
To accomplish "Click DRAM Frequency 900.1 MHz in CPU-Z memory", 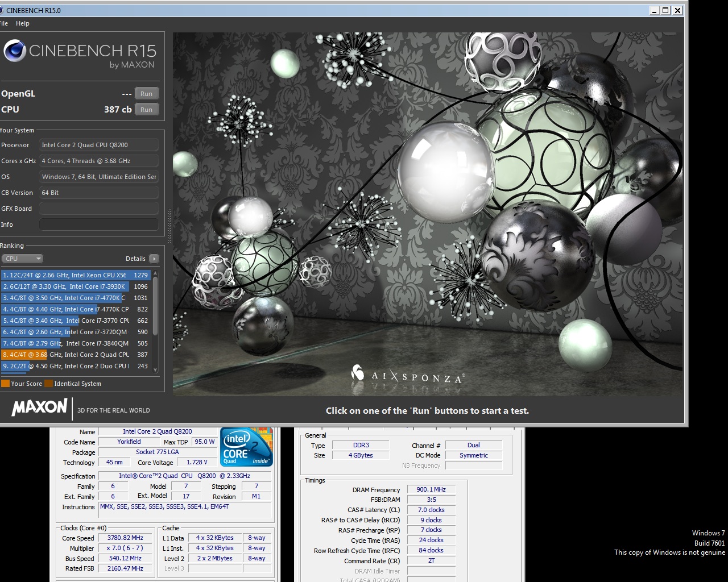I will [431, 489].
